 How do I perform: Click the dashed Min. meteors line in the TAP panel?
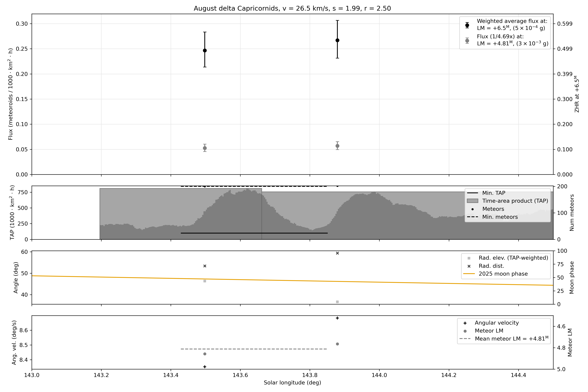[x=254, y=186]
